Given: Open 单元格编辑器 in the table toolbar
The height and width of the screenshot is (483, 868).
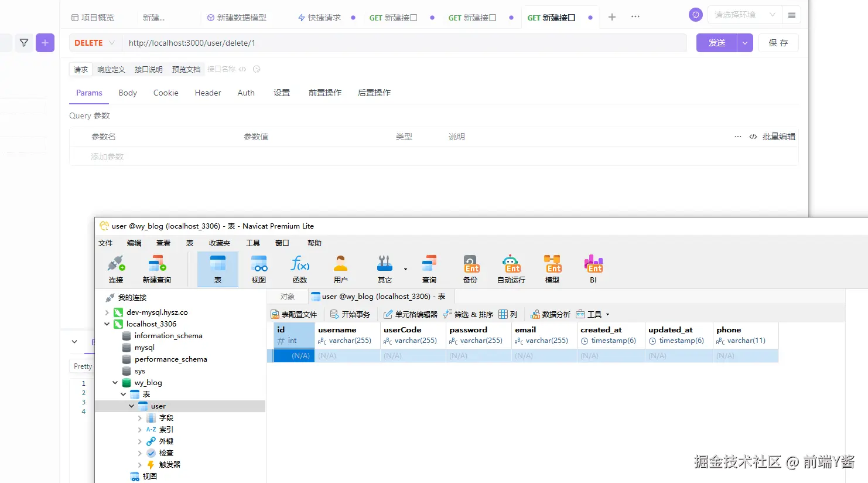Looking at the screenshot, I should click(411, 314).
